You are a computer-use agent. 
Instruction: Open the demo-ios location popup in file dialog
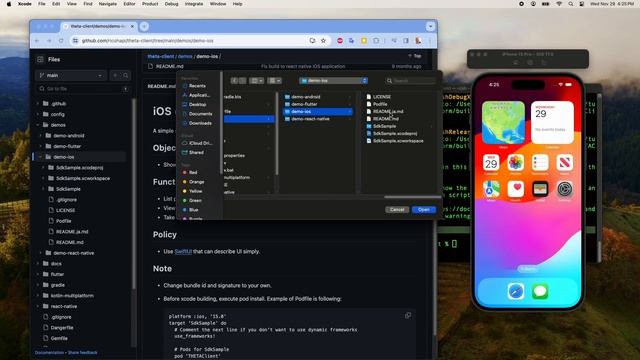click(333, 81)
